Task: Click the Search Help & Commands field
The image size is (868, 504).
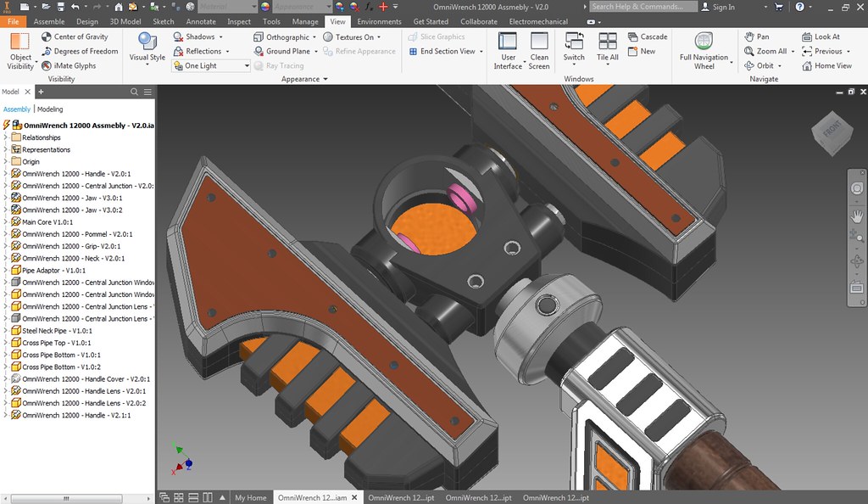Action: (x=643, y=7)
